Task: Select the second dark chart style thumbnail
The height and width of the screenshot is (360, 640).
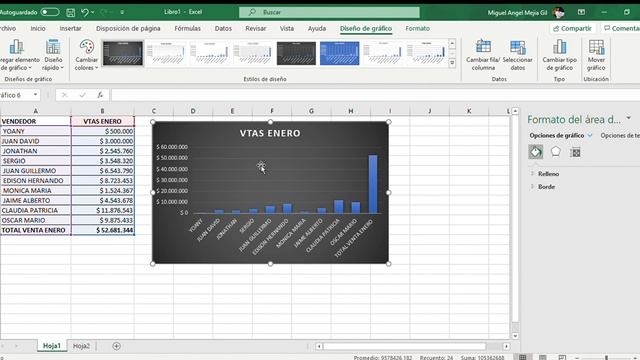Action: (x=296, y=53)
